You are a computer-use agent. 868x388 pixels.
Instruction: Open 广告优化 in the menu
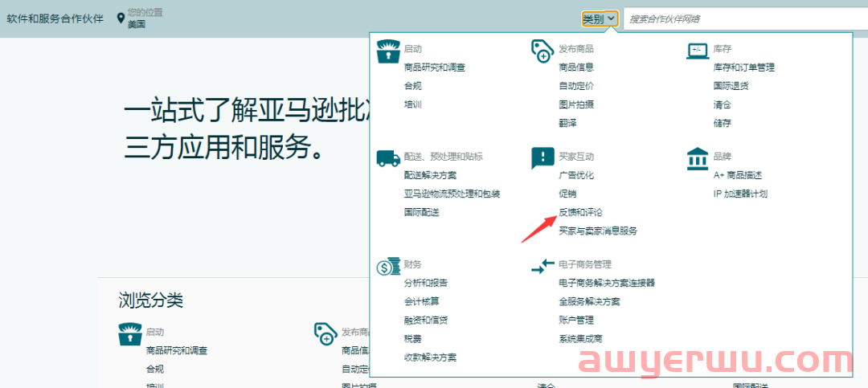click(576, 175)
